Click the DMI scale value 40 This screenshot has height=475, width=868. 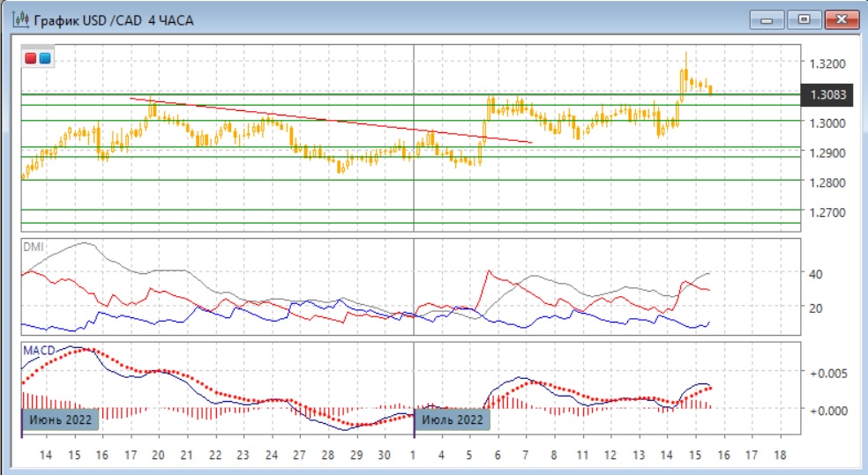point(815,274)
